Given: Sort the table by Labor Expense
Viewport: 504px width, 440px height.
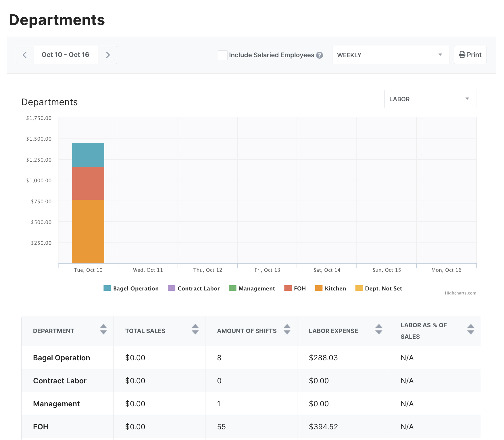Looking at the screenshot, I should click(379, 331).
